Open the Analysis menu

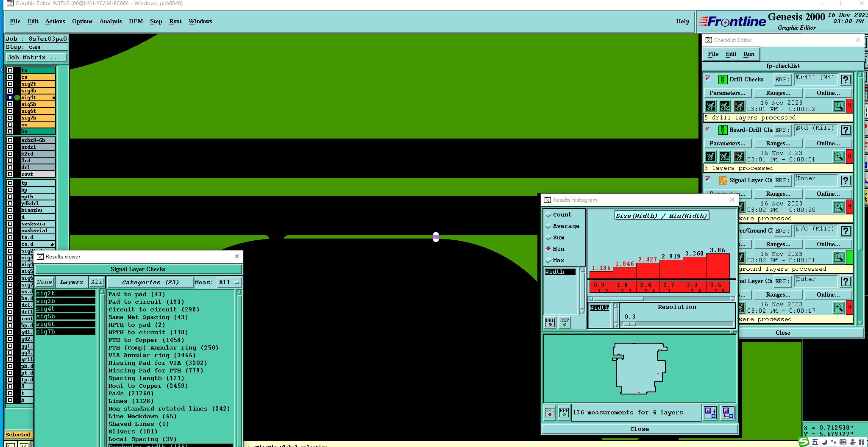pos(111,21)
